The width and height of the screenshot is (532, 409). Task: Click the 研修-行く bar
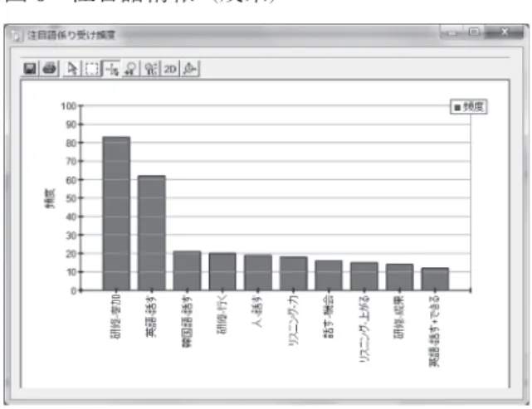(x=222, y=271)
